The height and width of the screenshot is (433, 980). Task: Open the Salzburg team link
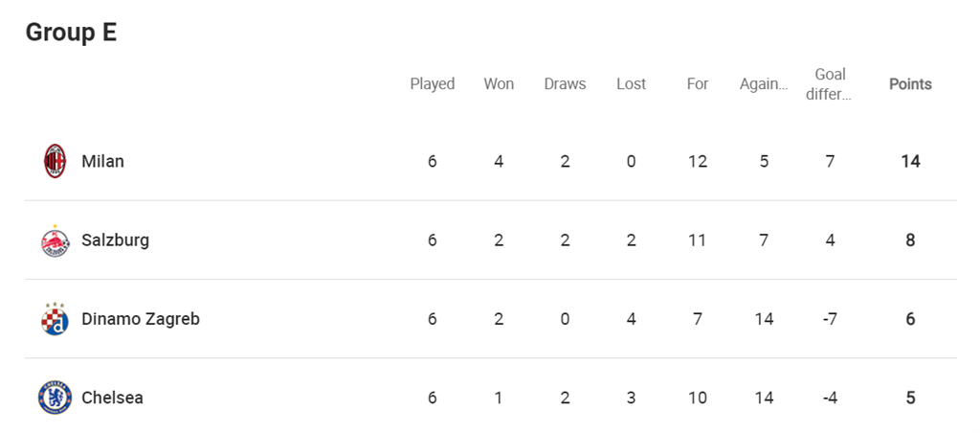[115, 240]
